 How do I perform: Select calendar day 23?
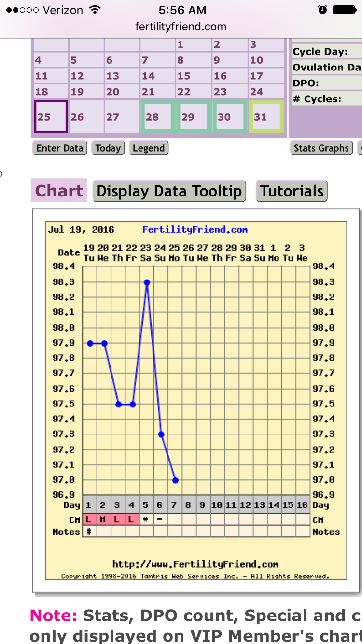229,92
